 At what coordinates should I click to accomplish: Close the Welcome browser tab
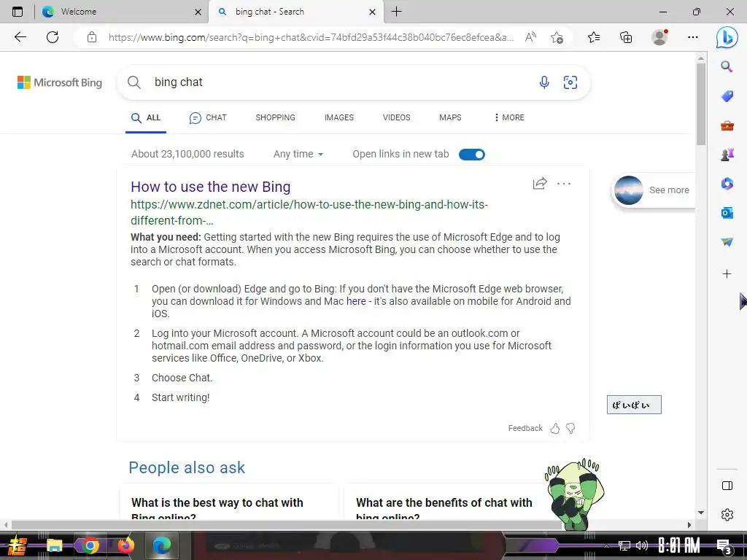tap(198, 12)
